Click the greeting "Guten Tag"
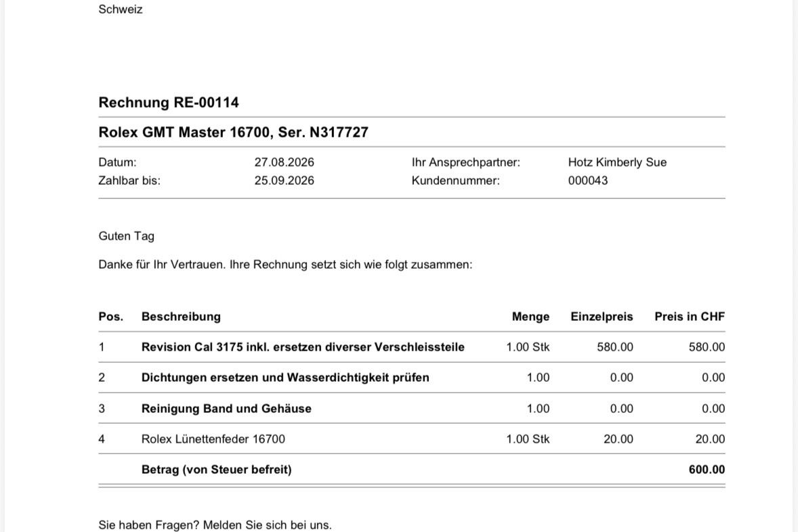Image resolution: width=798 pixels, height=532 pixels. tap(126, 236)
